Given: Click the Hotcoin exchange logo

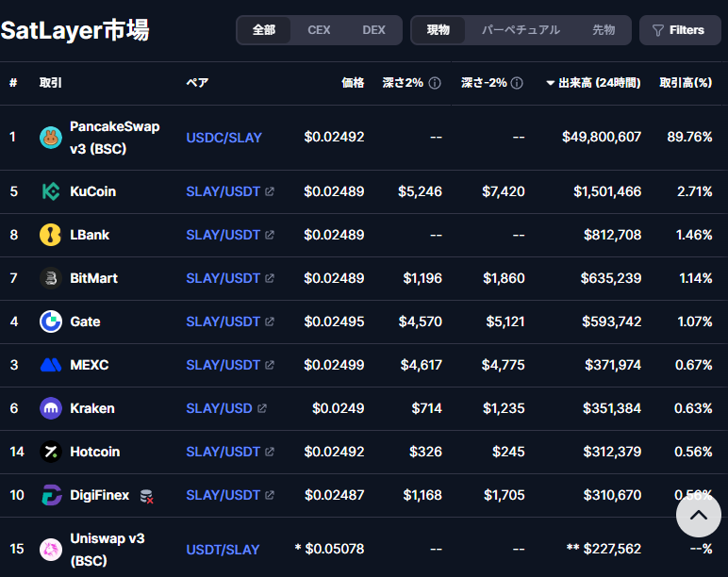Looking at the screenshot, I should click(x=51, y=452).
